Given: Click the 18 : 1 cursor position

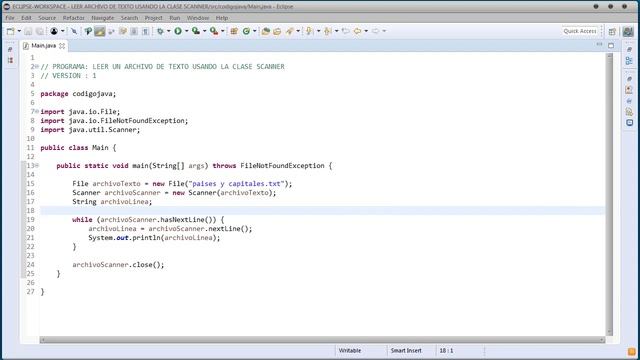Looking at the screenshot, I should point(447,351).
